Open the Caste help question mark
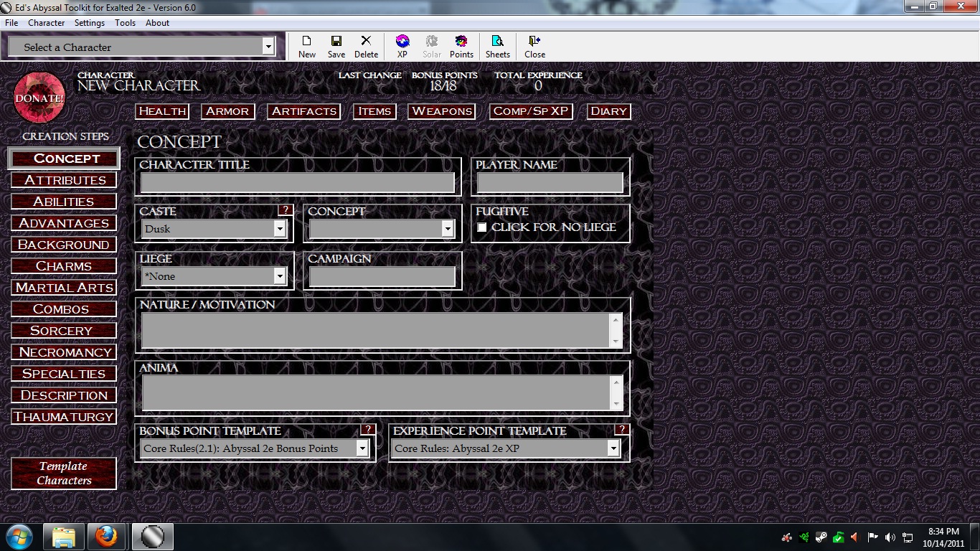 [286, 210]
